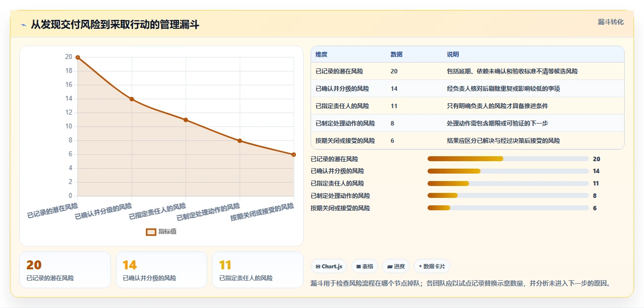Click x-axis label 已指定责任人的风险 on chart
The width and height of the screenshot is (644, 308).
pyautogui.click(x=158, y=212)
